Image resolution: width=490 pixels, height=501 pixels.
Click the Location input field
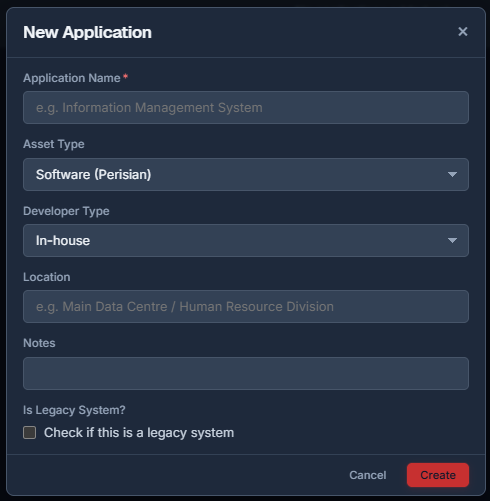click(x=246, y=306)
